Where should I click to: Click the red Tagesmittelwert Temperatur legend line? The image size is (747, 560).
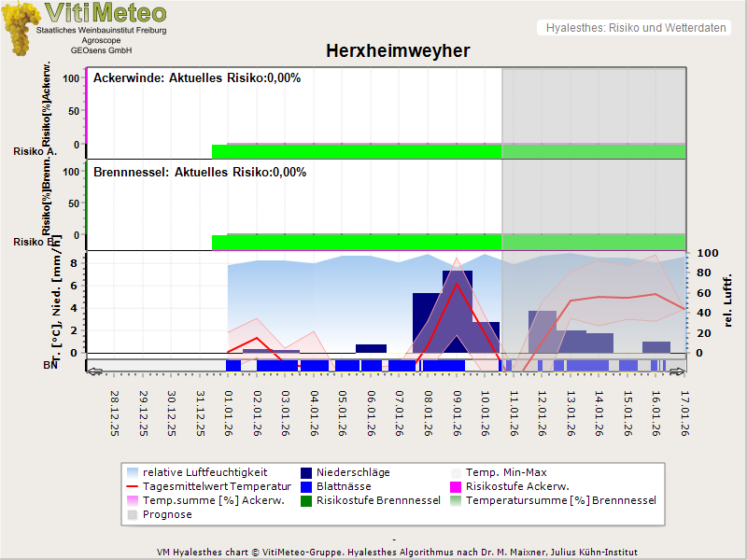coord(134,486)
